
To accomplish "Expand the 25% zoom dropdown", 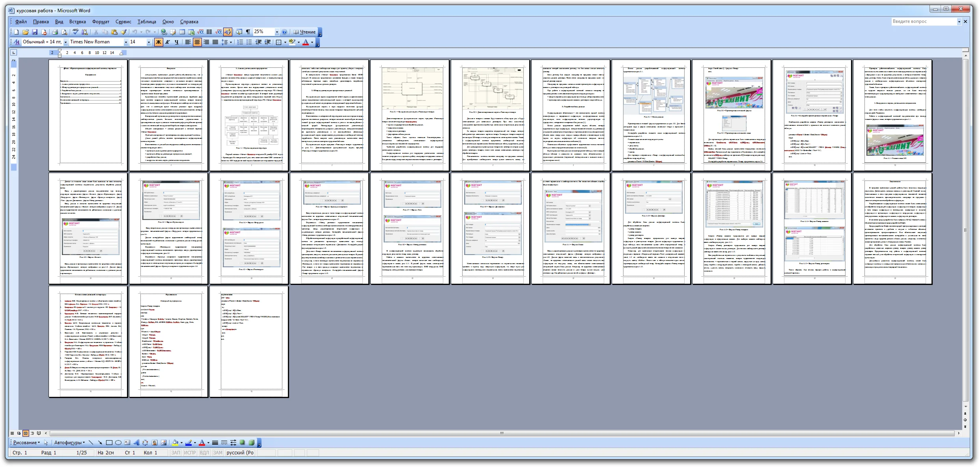I will pos(277,32).
